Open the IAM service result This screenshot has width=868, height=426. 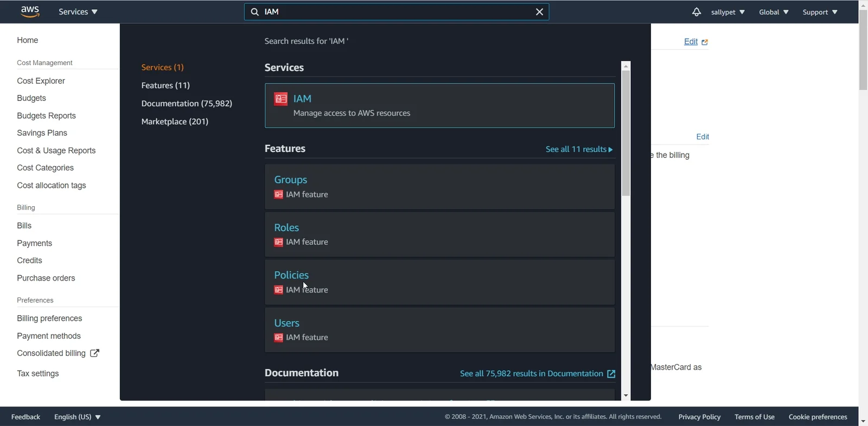pyautogui.click(x=439, y=105)
